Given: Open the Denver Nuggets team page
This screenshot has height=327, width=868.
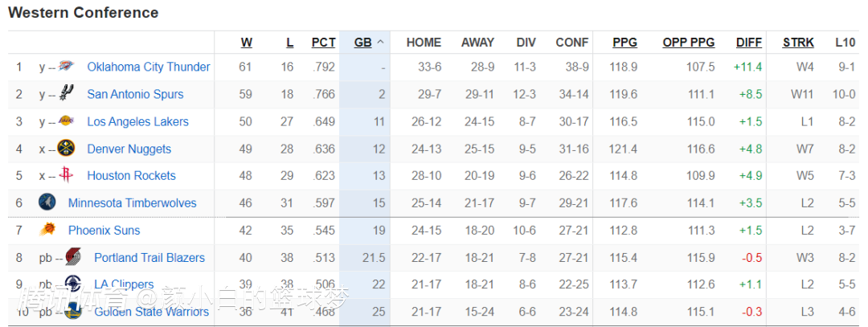Looking at the screenshot, I should 129,149.
